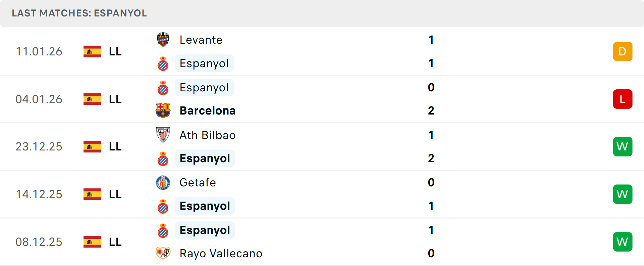Click the Rayo Vallecano crest icon

(163, 253)
